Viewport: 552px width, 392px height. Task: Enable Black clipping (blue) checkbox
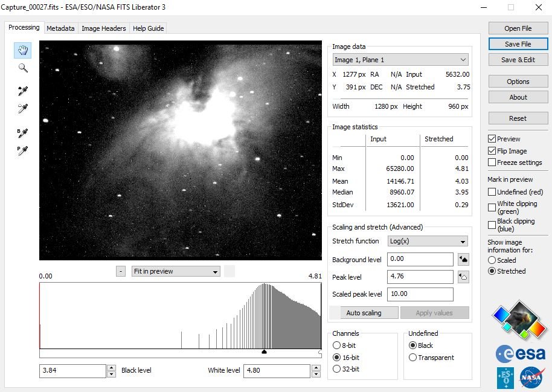tap(492, 225)
